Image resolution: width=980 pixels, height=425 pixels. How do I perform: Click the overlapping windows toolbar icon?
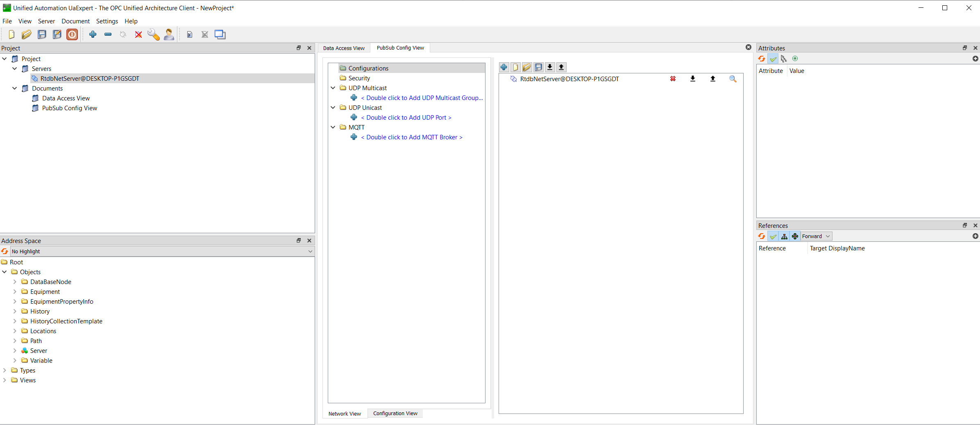tap(220, 34)
